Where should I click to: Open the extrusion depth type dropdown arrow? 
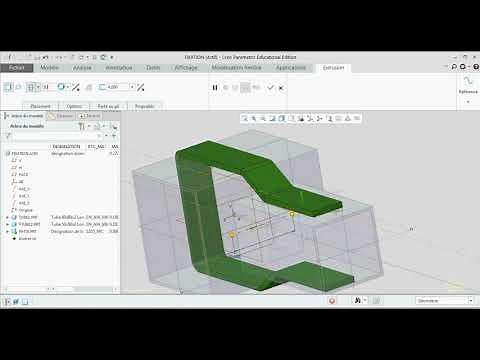39,87
